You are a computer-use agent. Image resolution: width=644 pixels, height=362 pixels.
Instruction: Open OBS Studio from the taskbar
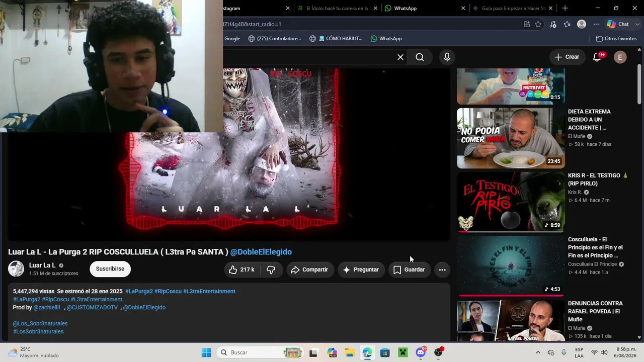439,352
